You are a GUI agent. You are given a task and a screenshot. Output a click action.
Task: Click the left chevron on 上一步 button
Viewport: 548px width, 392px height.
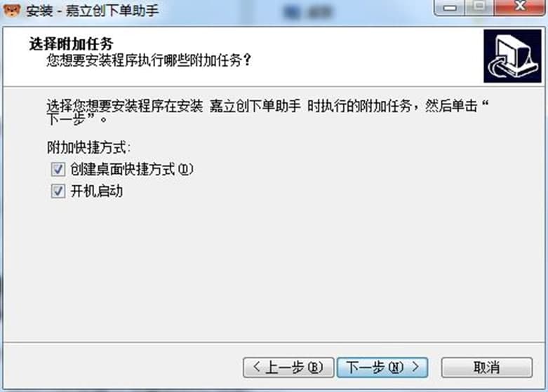(x=257, y=367)
